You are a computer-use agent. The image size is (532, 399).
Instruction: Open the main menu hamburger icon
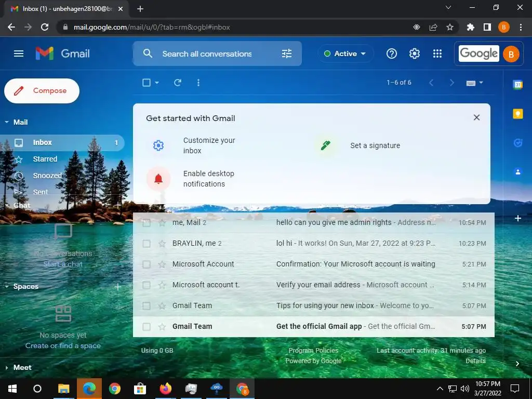[19, 54]
